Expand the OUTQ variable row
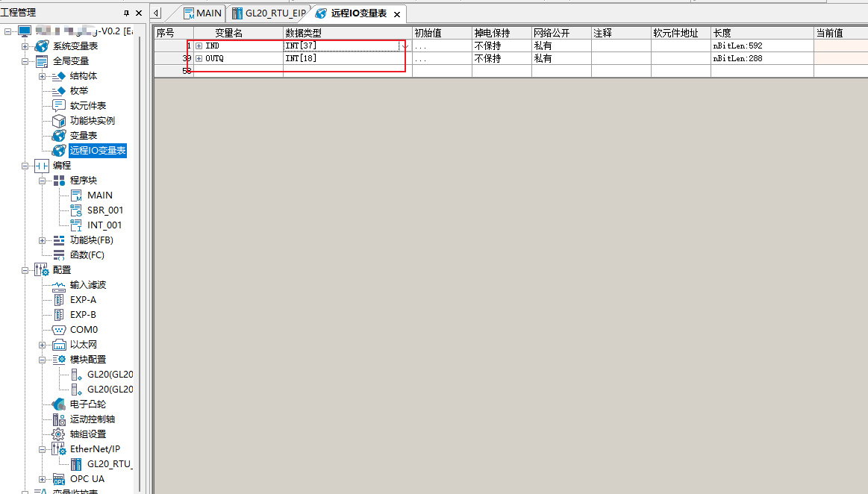The height and width of the screenshot is (494, 868). tap(199, 58)
